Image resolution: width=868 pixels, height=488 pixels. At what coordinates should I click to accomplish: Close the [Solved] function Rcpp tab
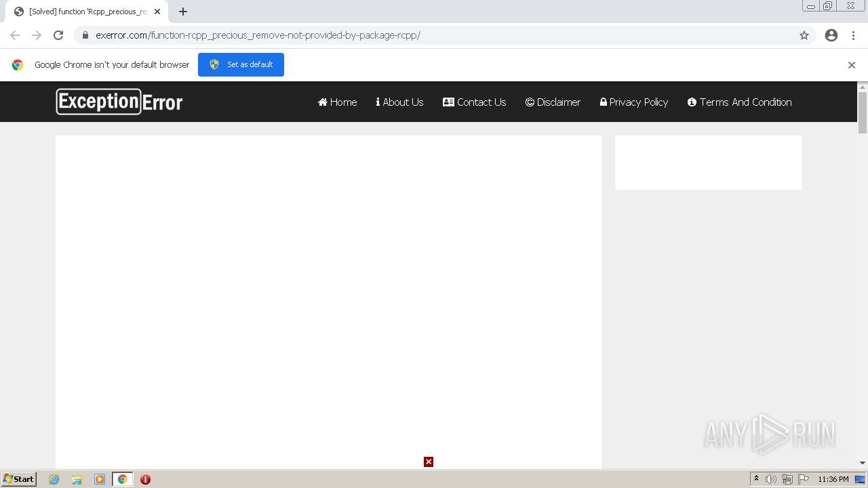157,12
